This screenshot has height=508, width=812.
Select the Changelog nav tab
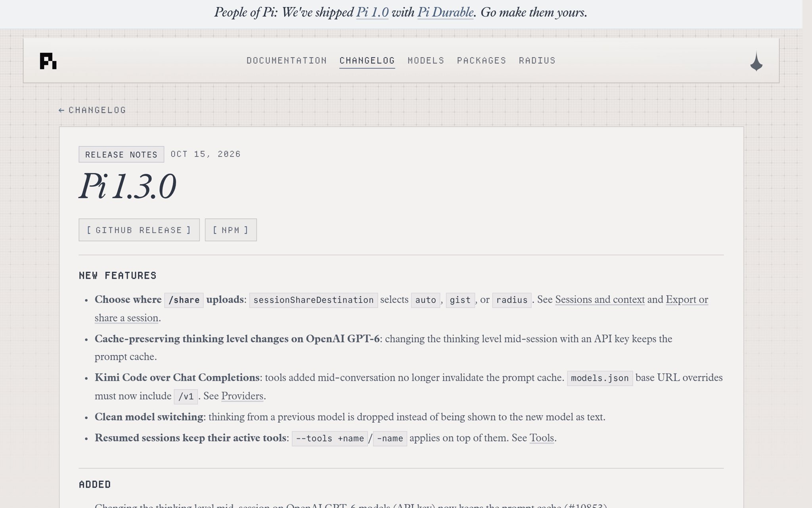(x=367, y=60)
